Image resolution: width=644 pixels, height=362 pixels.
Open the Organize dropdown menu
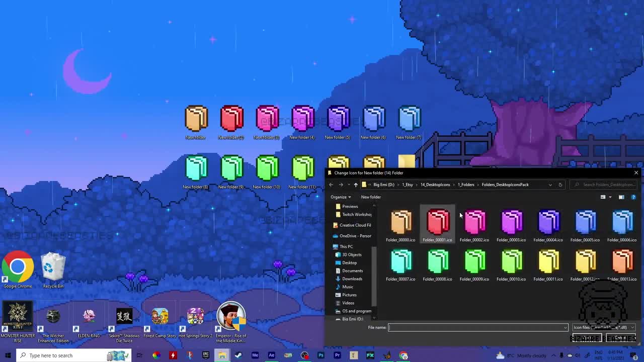click(341, 197)
